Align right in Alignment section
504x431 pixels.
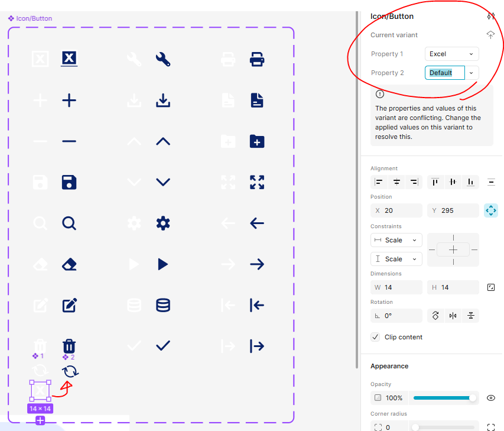[414, 182]
